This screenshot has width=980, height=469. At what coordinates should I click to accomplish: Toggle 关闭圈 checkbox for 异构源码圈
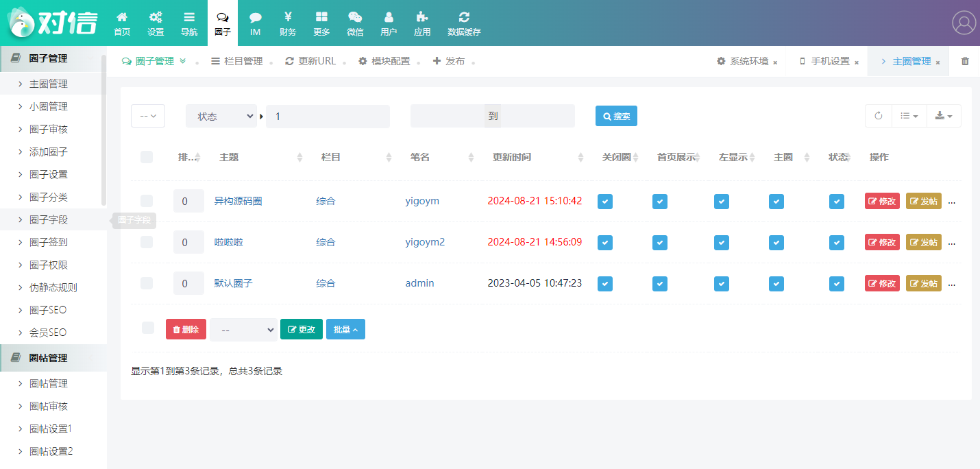(605, 201)
